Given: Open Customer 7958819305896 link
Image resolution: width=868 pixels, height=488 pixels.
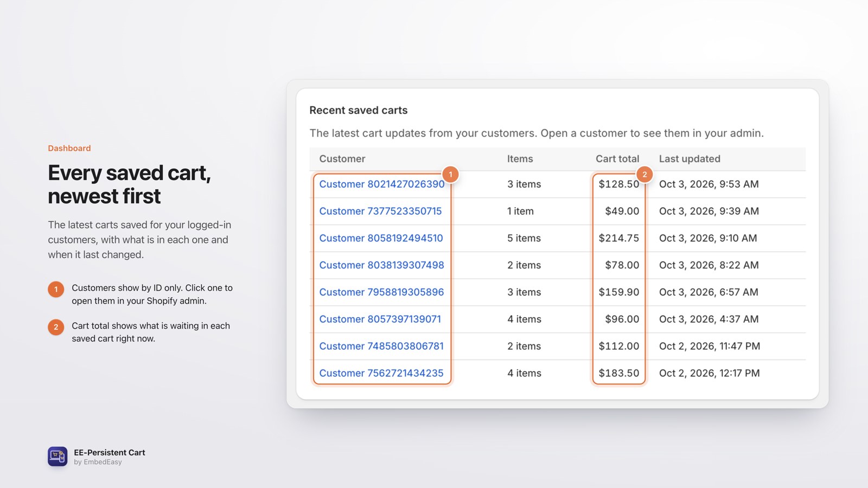Looking at the screenshot, I should [381, 292].
